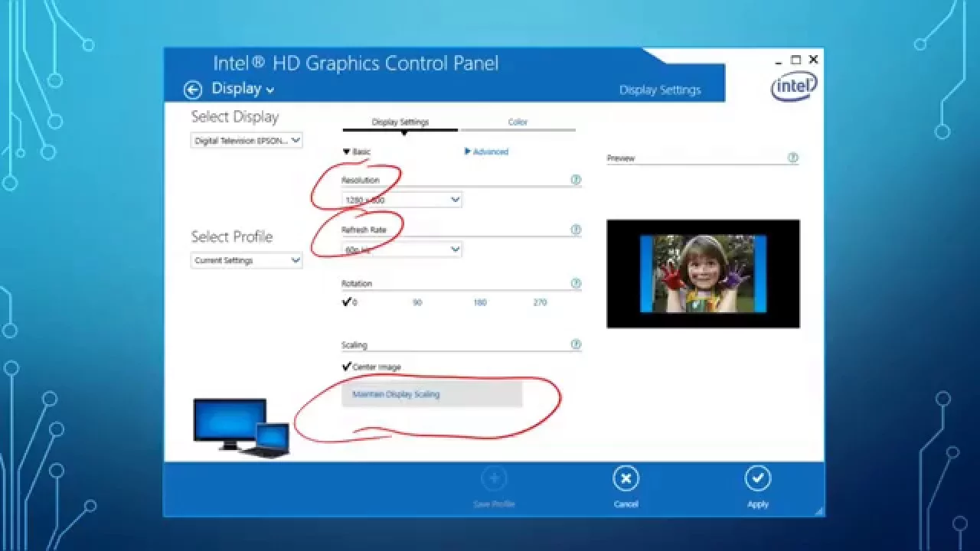Click the preview image thumbnail
Screen dimensions: 980x551
point(703,274)
